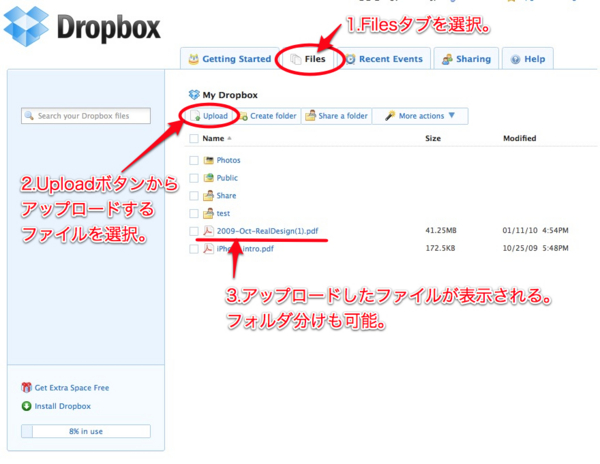The image size is (600, 464).
Task: Click the Share shared-folder icon
Action: pyautogui.click(x=209, y=195)
